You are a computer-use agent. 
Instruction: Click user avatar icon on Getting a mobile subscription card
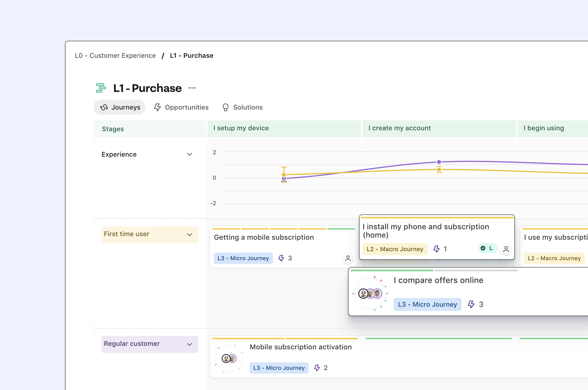tap(348, 259)
